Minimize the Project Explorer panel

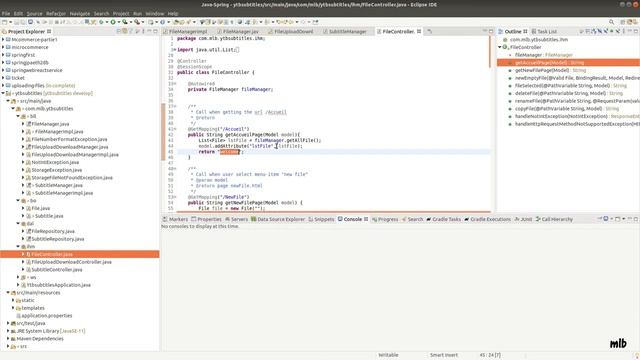click(149, 31)
